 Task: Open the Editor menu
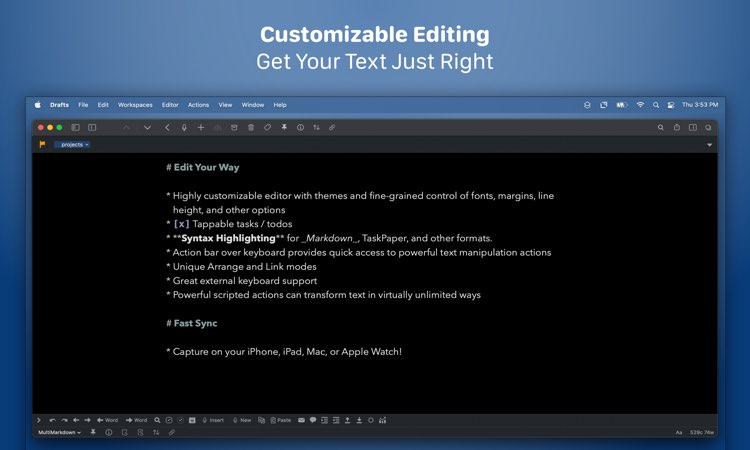(170, 105)
